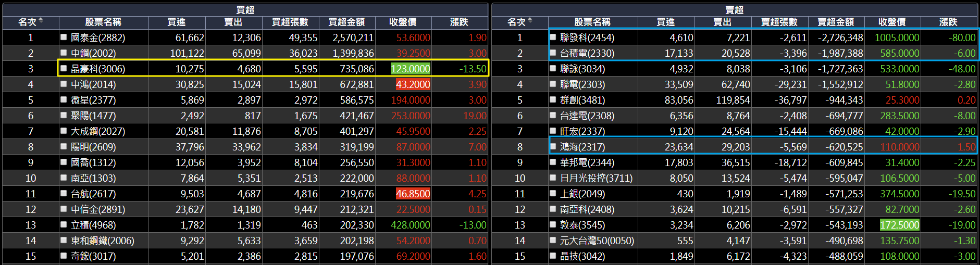This screenshot has width=980, height=265.
Task: Tick the checkbox beside 台航(2617)
Action: (64, 193)
